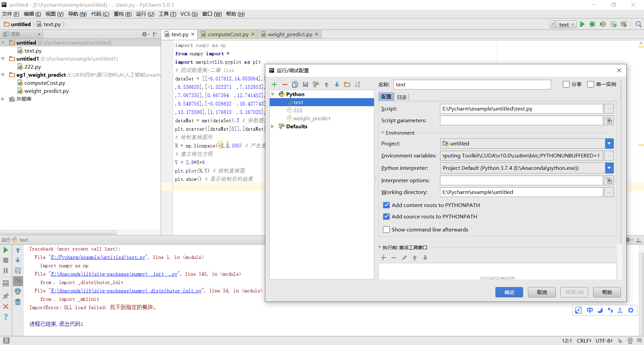Collapse the Python node in configurations tree
Screen dimensions: 644x345
(273, 94)
